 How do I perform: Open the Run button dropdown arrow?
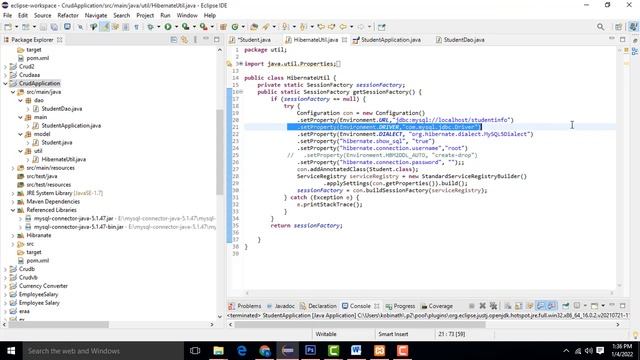(x=176, y=27)
